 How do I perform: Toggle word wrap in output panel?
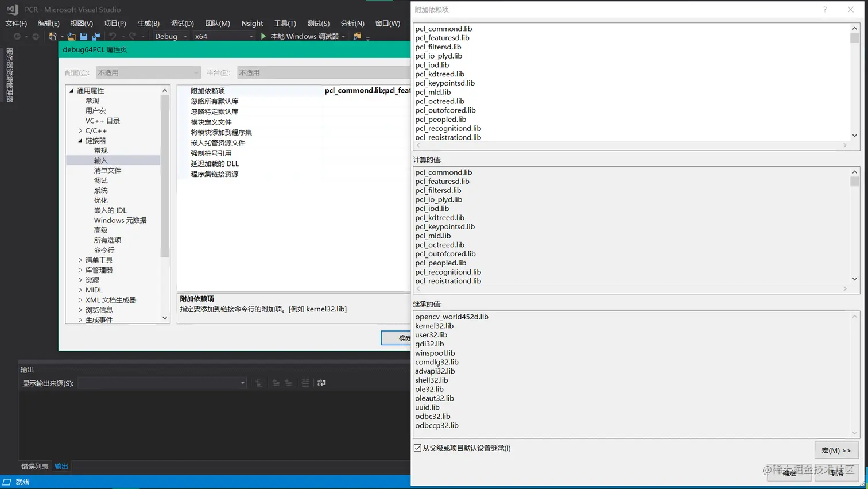point(321,383)
